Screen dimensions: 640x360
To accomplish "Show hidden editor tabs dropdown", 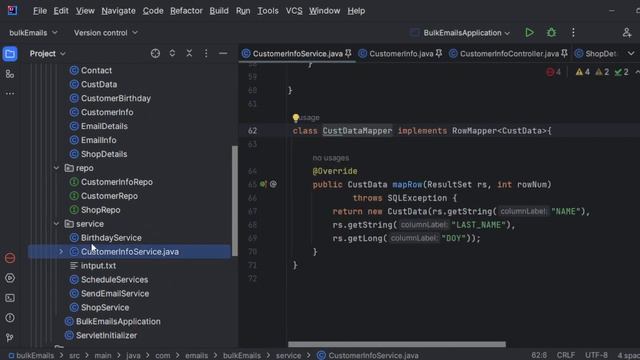I will (x=631, y=53).
